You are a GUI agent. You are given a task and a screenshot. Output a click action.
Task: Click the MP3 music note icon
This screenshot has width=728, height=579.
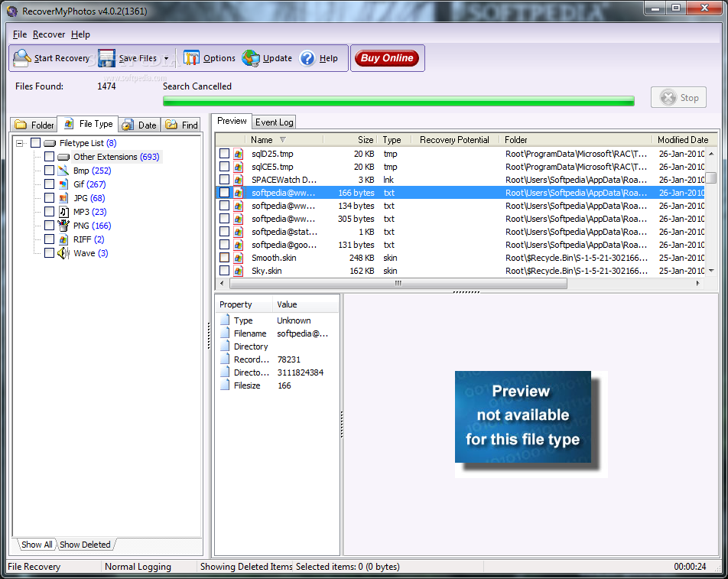[63, 212]
